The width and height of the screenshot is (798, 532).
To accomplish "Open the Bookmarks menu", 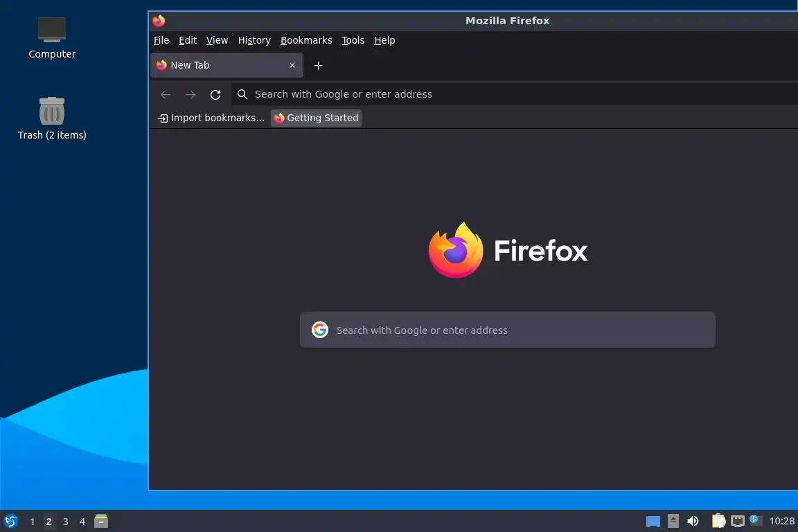I will click(306, 40).
